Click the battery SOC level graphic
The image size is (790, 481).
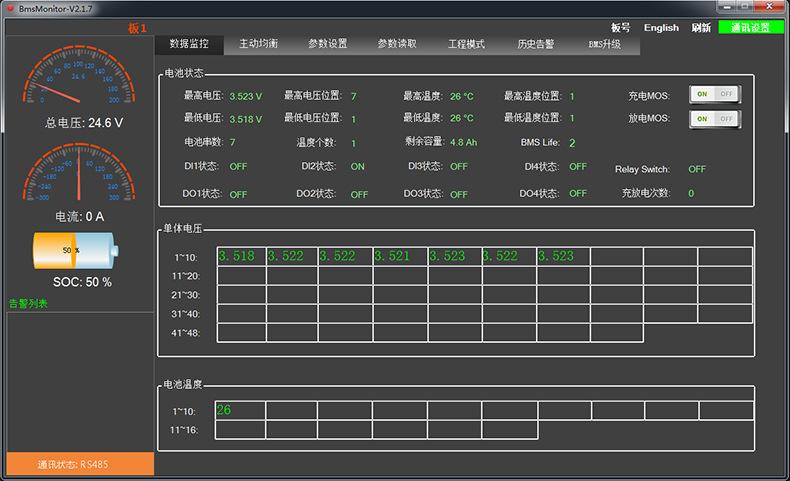pos(76,250)
